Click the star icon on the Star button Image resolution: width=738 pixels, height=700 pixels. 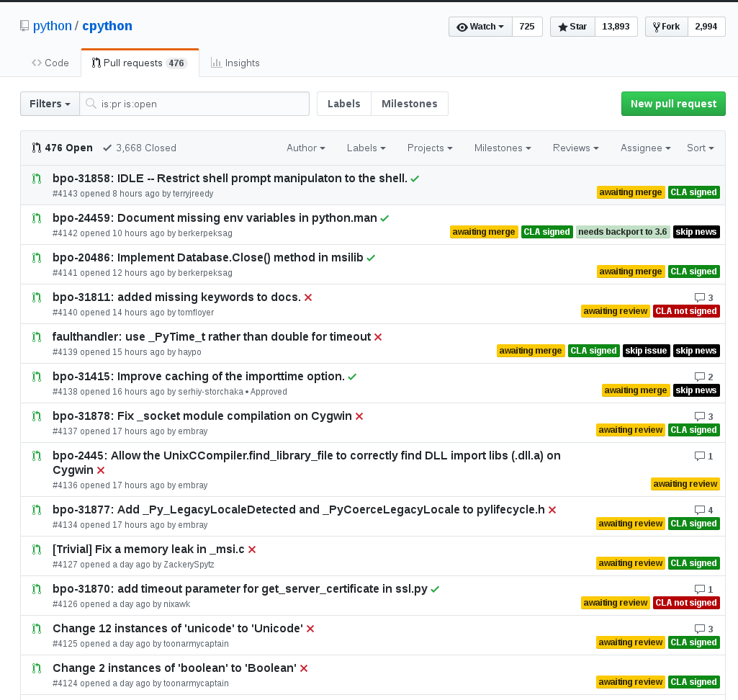point(562,27)
